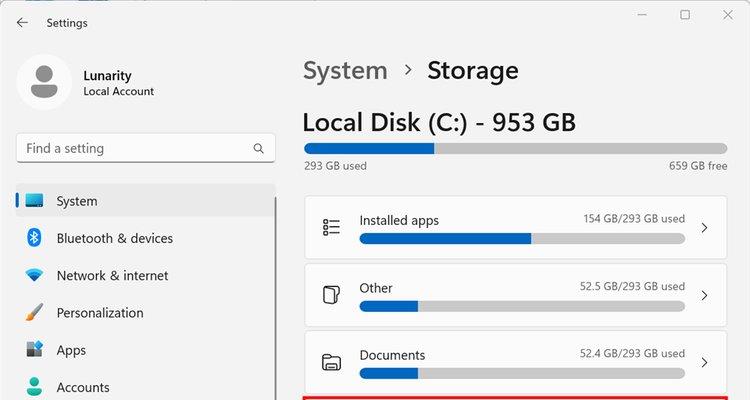Image resolution: width=750 pixels, height=400 pixels.
Task: Expand the Documents storage chevron
Action: tap(704, 362)
